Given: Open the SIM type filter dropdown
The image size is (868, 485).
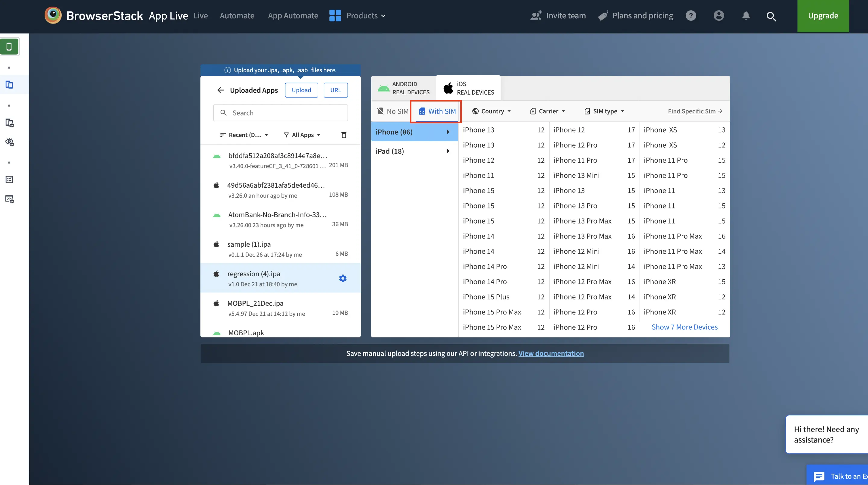Looking at the screenshot, I should pyautogui.click(x=604, y=111).
